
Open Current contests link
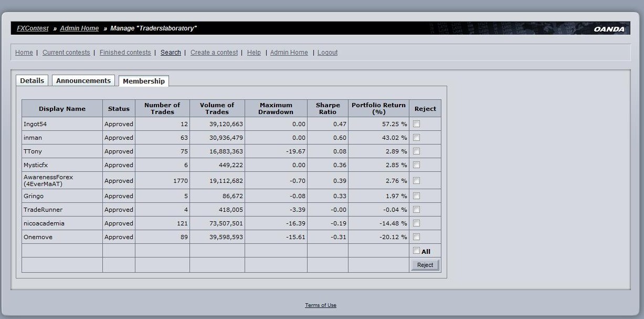tap(66, 53)
